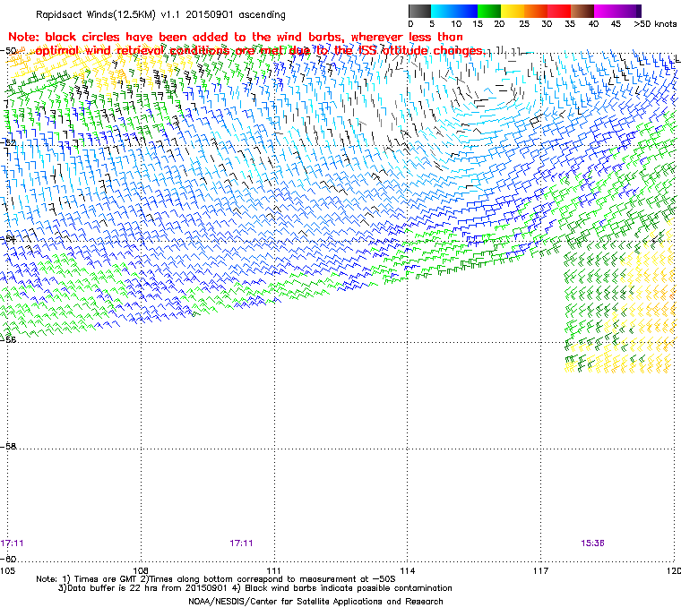Click the '35' tick label on the legend
Image resolution: width=681 pixels, height=616 pixels.
pyautogui.click(x=570, y=24)
